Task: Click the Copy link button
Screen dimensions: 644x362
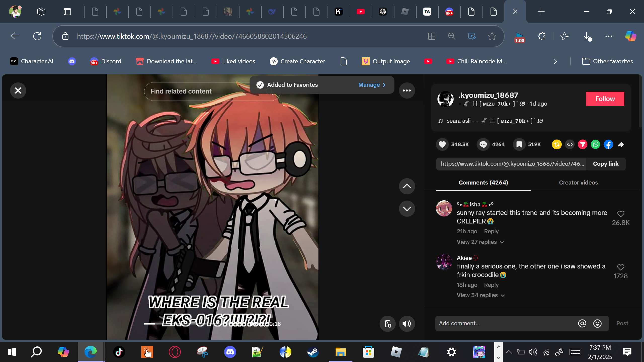Action: click(x=606, y=164)
